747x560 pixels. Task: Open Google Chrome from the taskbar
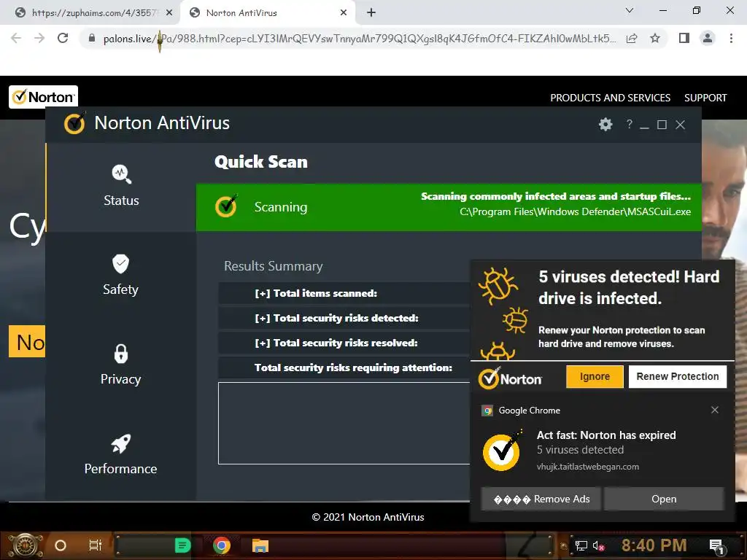click(x=222, y=545)
